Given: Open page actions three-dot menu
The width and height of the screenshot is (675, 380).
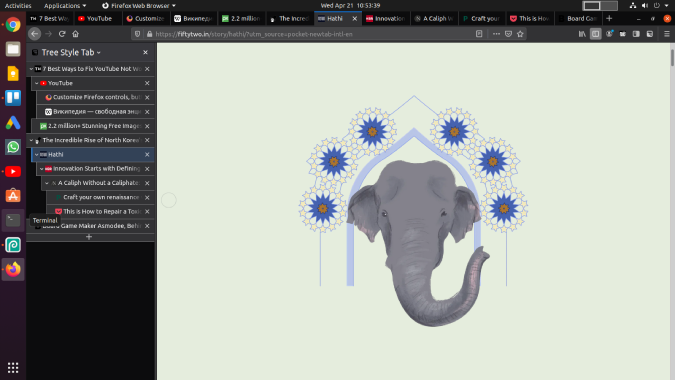Looking at the screenshot, I should pyautogui.click(x=496, y=34).
